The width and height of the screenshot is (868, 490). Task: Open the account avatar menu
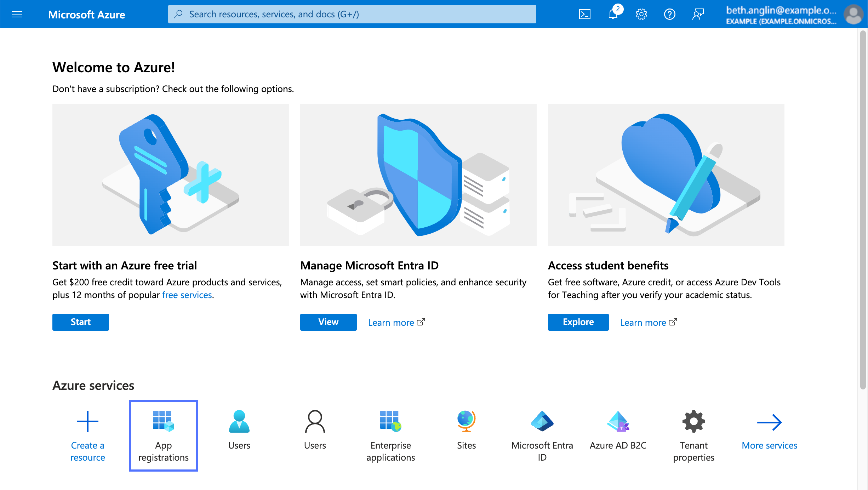[x=853, y=14]
